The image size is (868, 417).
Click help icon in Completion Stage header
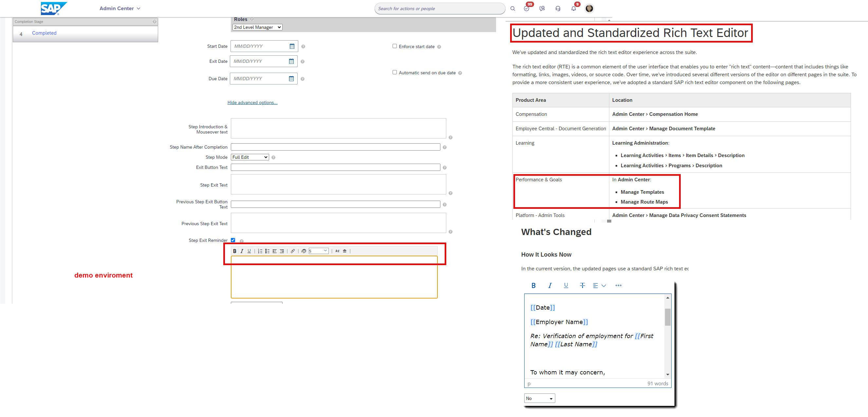coord(154,22)
